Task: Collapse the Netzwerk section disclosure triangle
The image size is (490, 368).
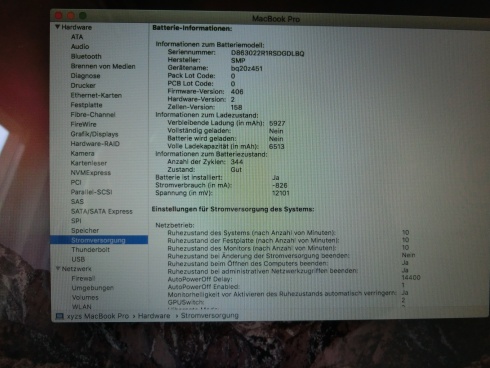Action: (58, 268)
